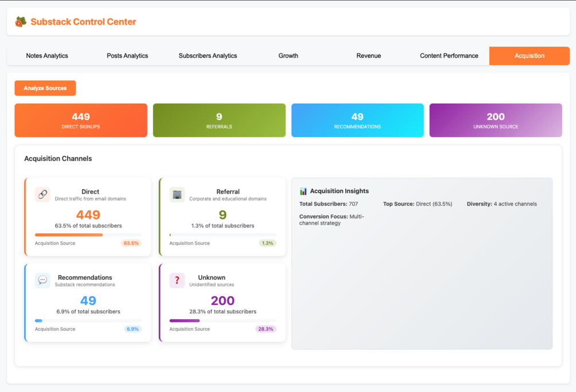
Task: Click 'Direct traffic from email domains' subtitle
Action: (91, 199)
